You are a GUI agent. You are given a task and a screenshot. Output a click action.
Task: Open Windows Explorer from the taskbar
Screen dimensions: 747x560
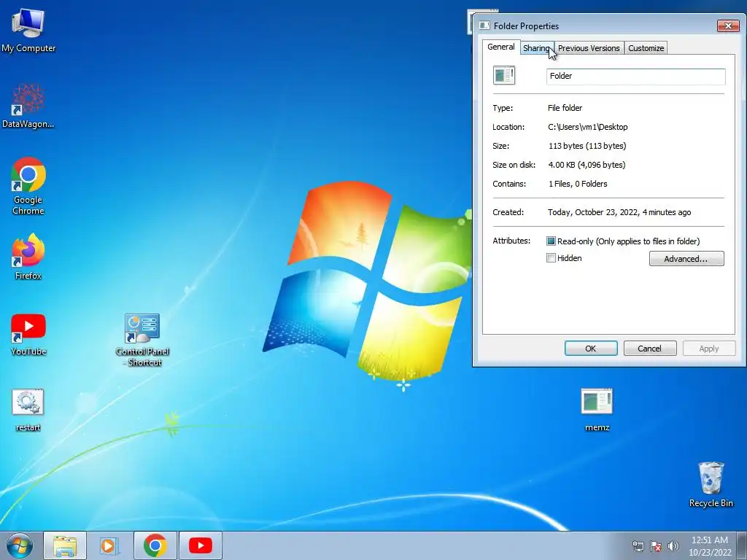[65, 545]
